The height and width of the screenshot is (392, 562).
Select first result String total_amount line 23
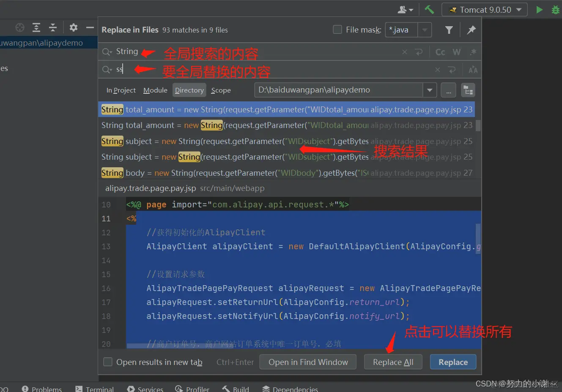point(286,109)
